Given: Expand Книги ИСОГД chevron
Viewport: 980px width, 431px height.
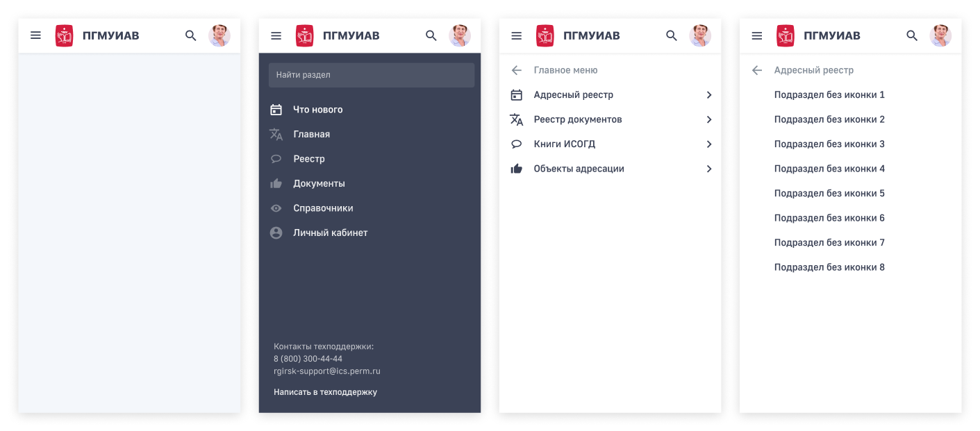Looking at the screenshot, I should tap(709, 144).
